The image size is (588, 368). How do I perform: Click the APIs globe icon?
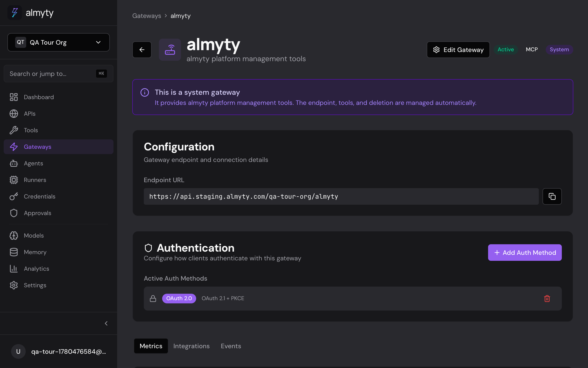(14, 114)
